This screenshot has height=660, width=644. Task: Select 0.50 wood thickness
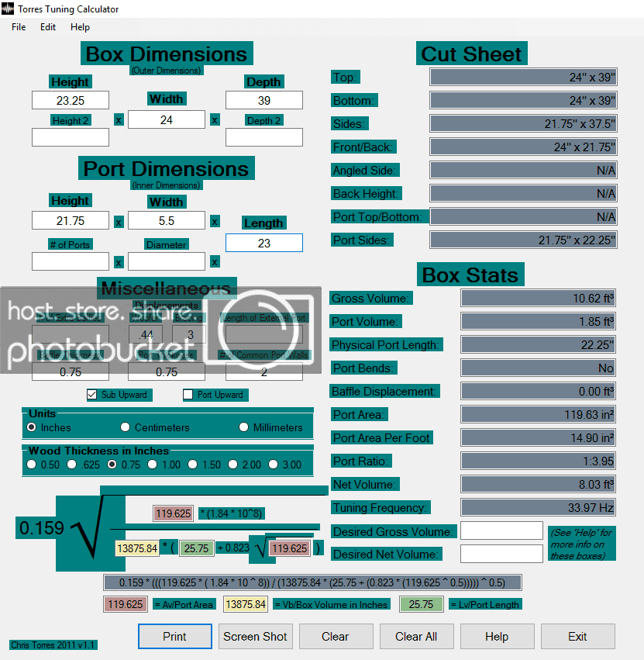coord(32,465)
